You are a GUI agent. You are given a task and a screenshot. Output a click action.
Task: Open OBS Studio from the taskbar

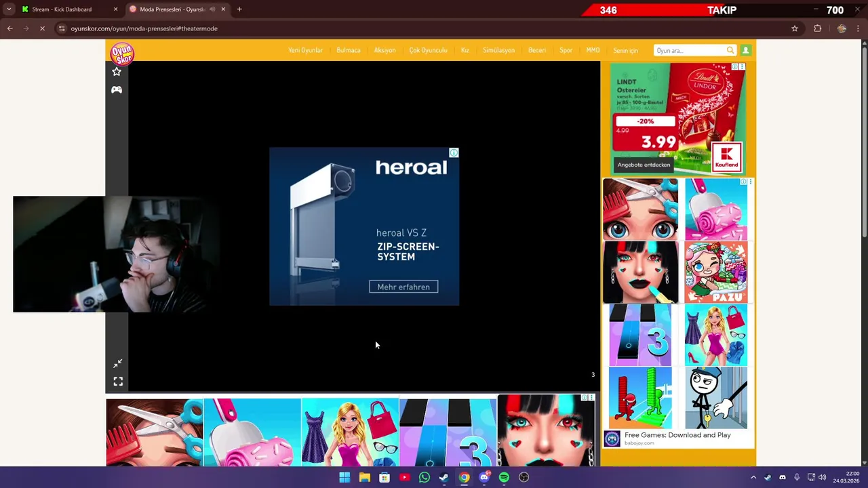point(524,477)
